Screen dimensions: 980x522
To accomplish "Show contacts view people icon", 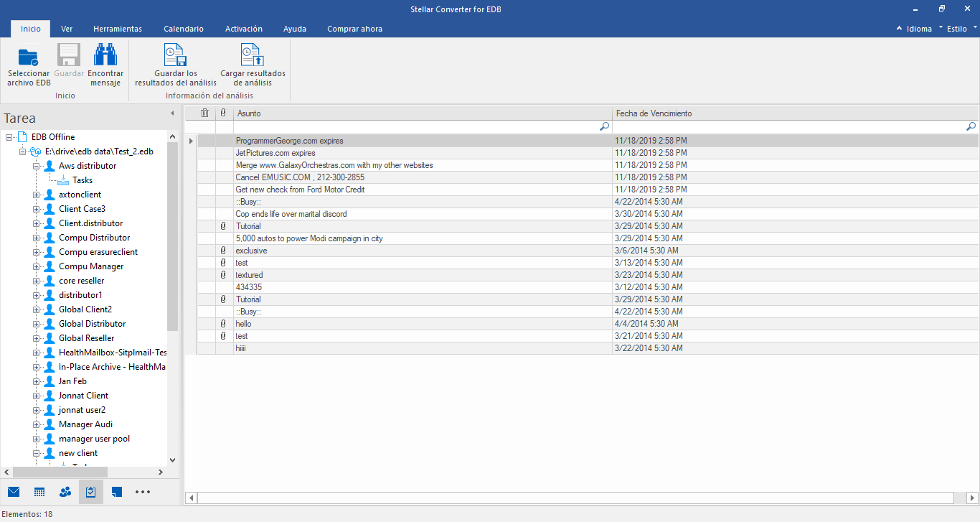I will point(65,492).
